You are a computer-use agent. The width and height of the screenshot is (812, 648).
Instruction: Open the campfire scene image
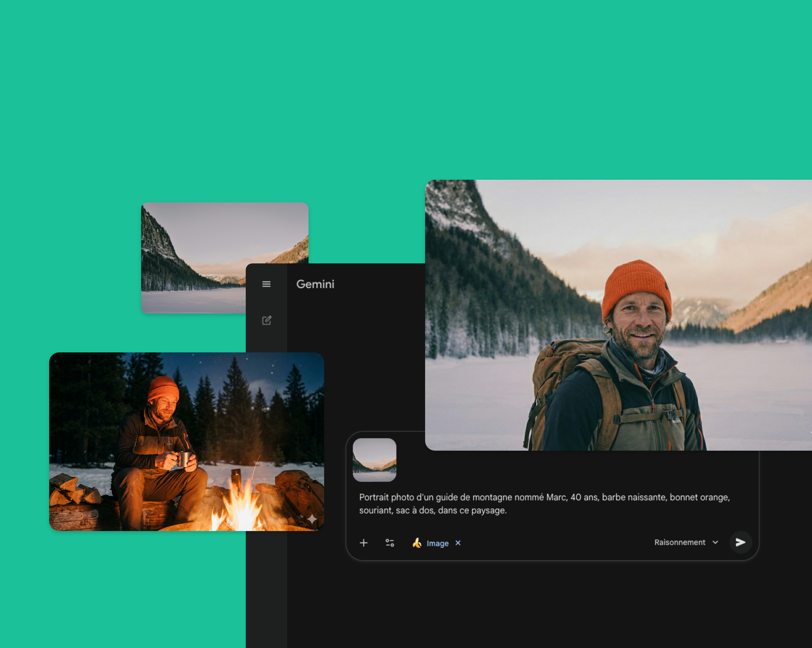(186, 441)
